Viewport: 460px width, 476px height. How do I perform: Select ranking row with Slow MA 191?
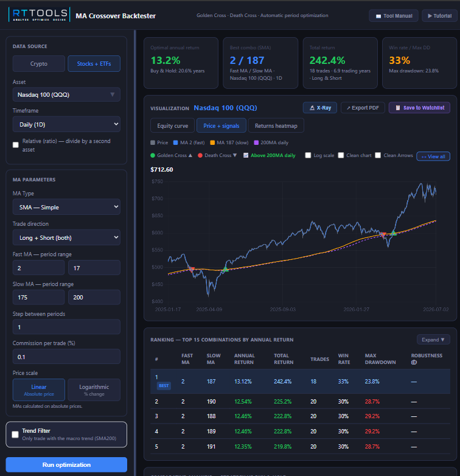click(x=300, y=447)
